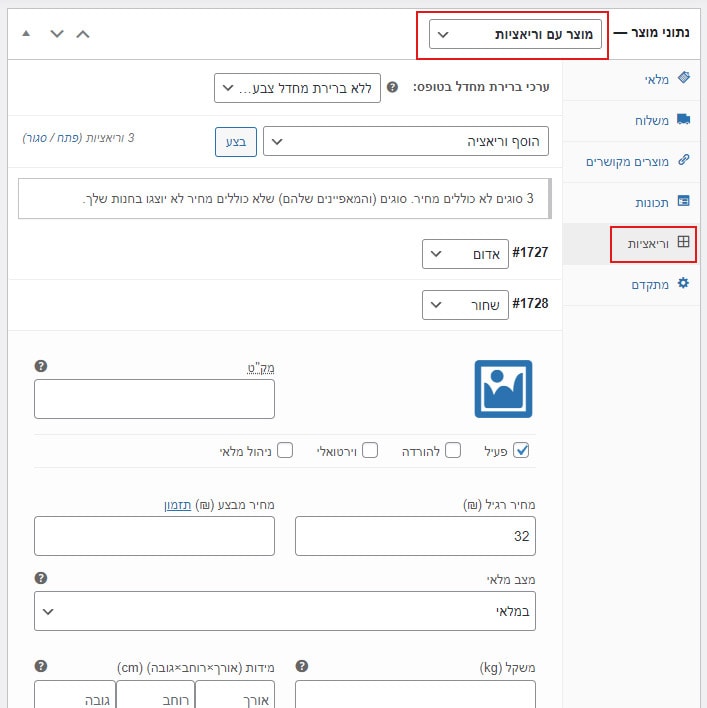The height and width of the screenshot is (708, 707).
Task: Enable the להורדה checkbox
Action: pos(453,450)
